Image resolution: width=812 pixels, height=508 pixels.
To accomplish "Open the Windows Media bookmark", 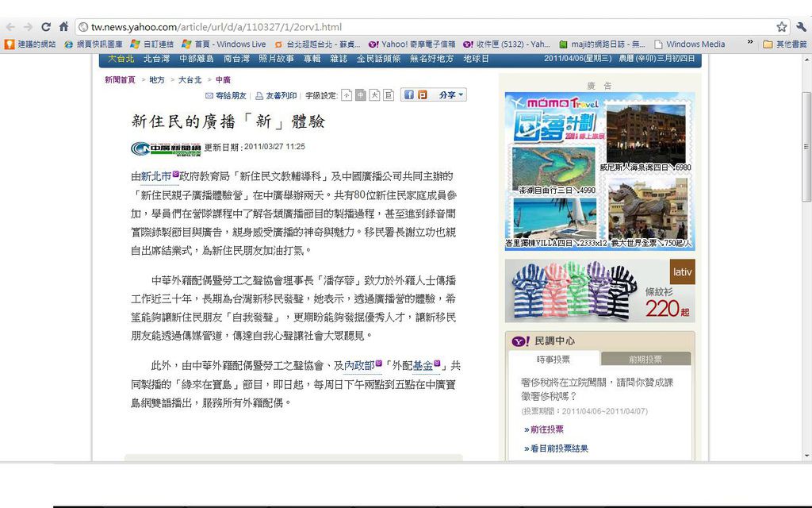I will click(x=690, y=44).
